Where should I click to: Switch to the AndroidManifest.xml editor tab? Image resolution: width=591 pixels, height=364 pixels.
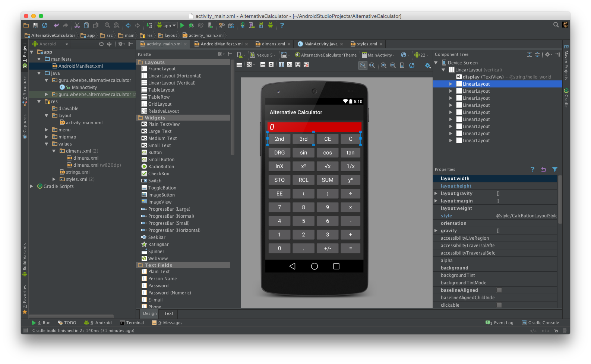[221, 44]
